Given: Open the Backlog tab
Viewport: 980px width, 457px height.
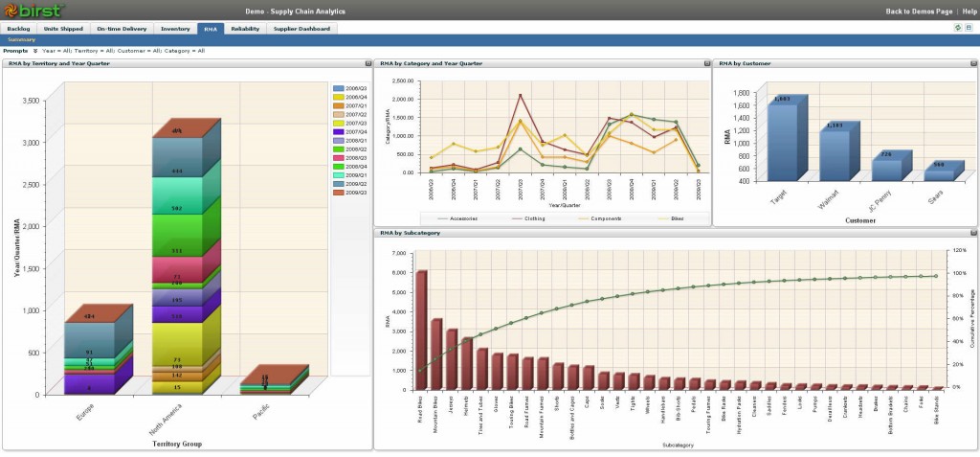Looking at the screenshot, I should (18, 29).
